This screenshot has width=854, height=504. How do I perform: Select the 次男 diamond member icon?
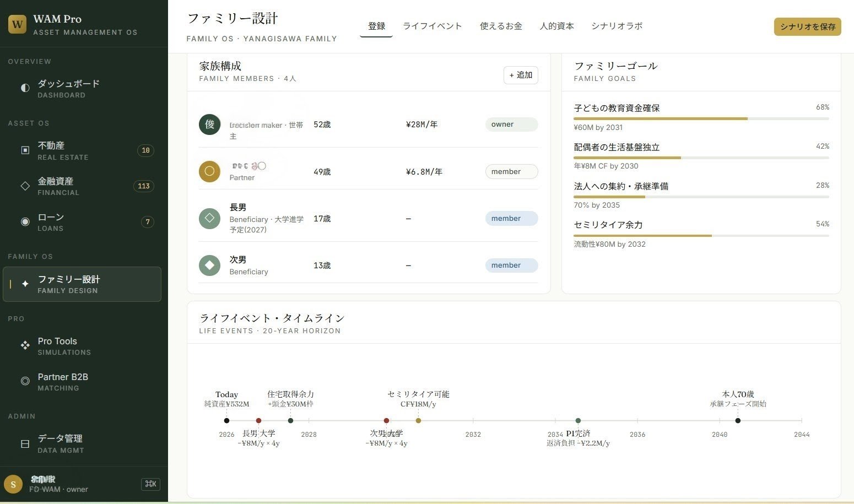[x=209, y=265]
